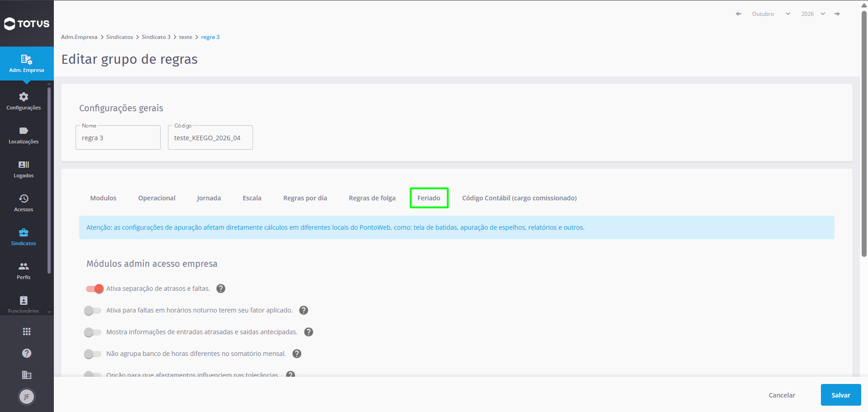Go to next month arrow
This screenshot has width=868, height=412.
[x=837, y=14]
